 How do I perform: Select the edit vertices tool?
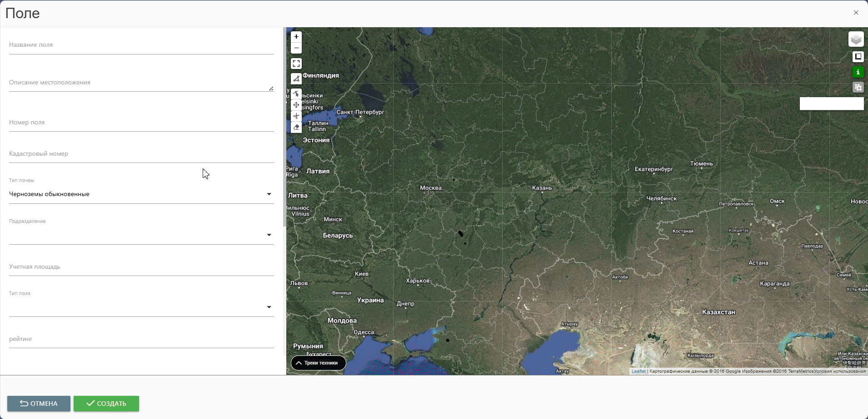[x=296, y=94]
